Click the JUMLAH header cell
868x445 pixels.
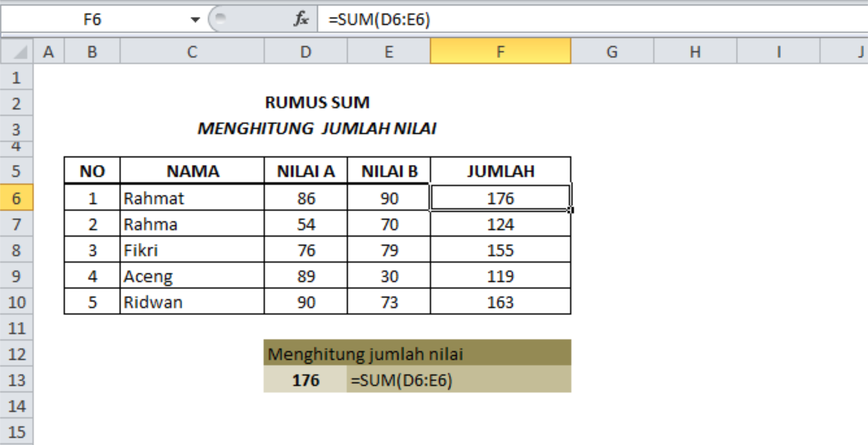click(501, 171)
